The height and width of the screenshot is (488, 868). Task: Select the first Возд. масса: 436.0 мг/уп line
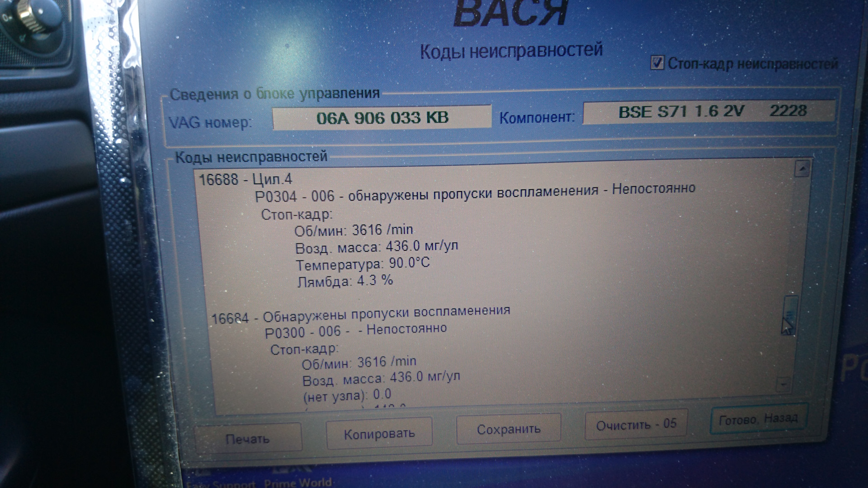coord(376,247)
